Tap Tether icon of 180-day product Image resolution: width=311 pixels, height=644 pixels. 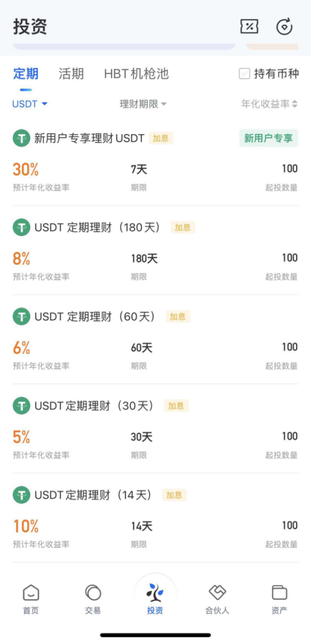21,228
